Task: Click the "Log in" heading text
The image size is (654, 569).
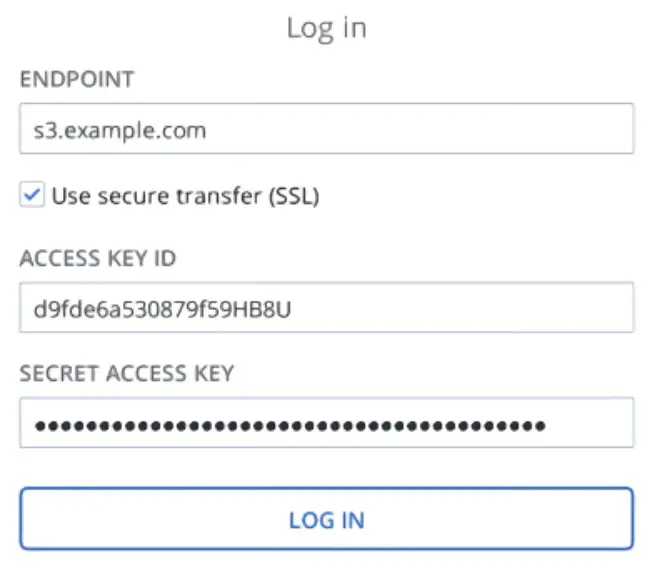Action: click(326, 27)
